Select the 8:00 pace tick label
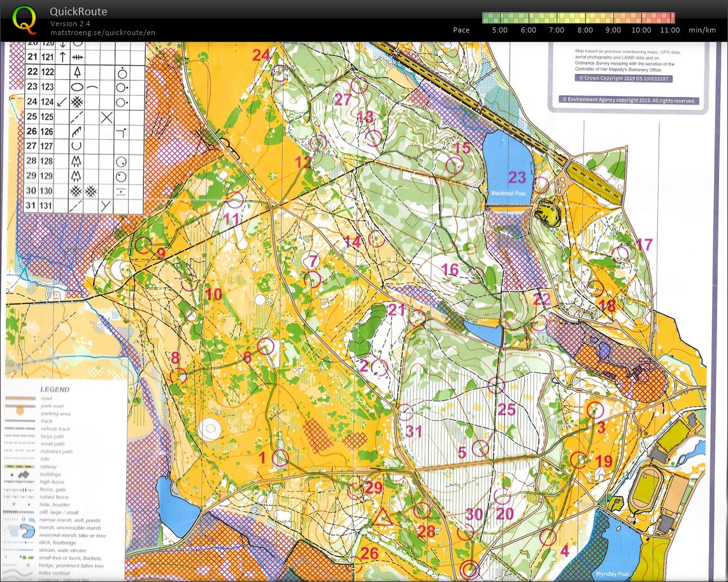 tap(585, 30)
